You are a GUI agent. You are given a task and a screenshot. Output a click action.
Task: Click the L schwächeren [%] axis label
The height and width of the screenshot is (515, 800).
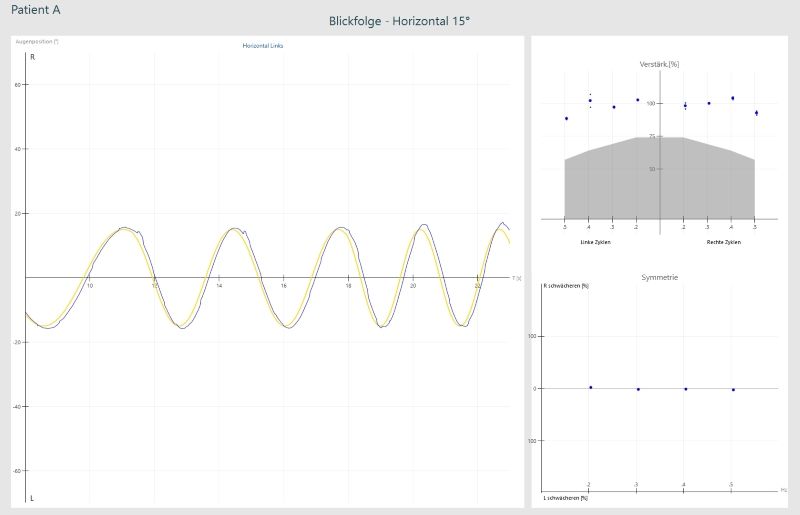(x=565, y=497)
